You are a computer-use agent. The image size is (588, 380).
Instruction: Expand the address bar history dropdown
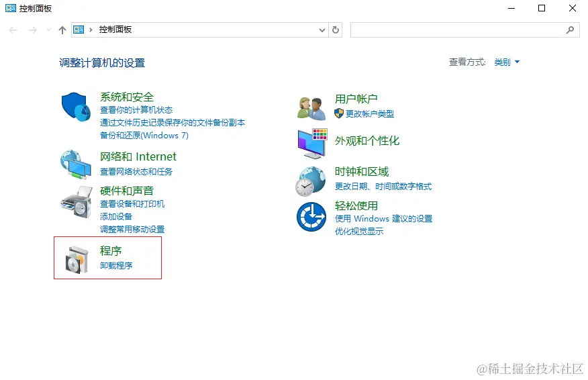tap(322, 30)
